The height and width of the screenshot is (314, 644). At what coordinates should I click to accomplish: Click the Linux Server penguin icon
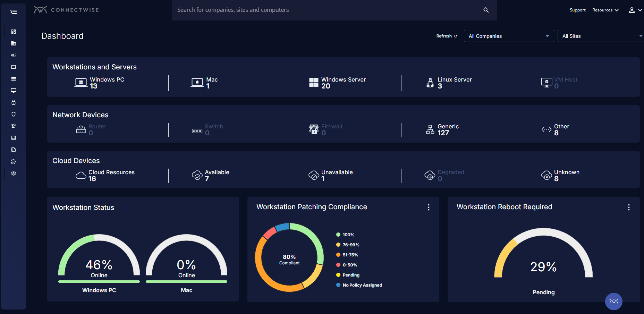click(x=430, y=83)
